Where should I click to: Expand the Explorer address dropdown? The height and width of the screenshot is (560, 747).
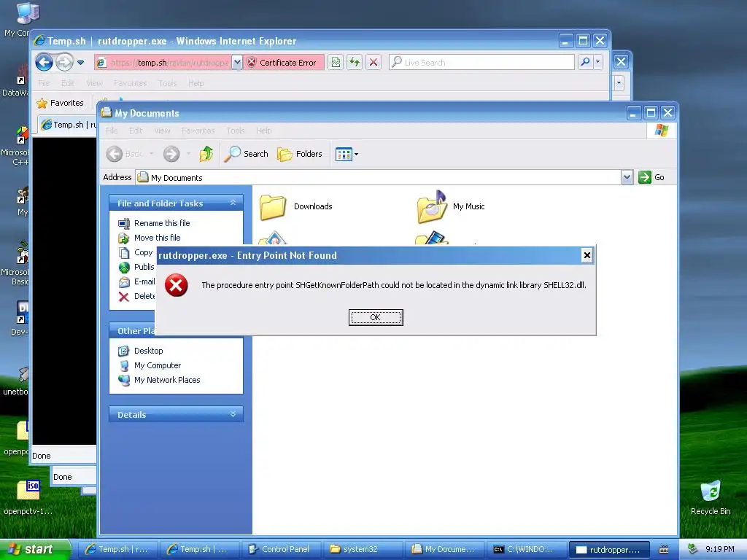point(627,178)
